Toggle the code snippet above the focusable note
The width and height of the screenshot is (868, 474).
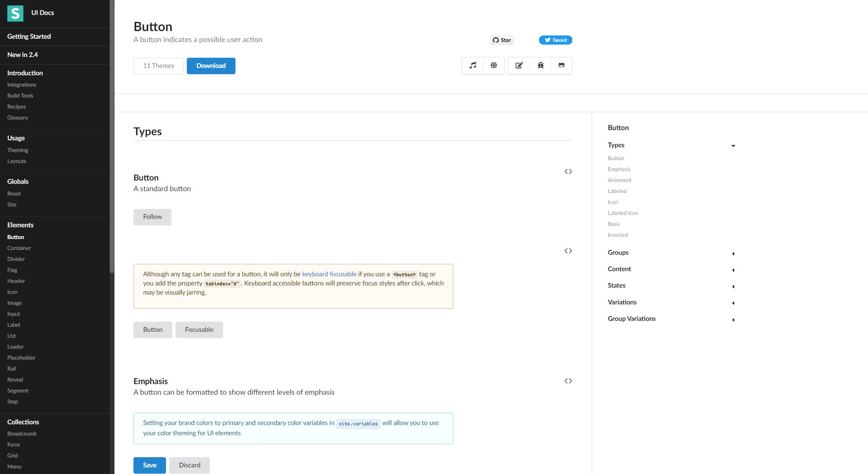[568, 250]
